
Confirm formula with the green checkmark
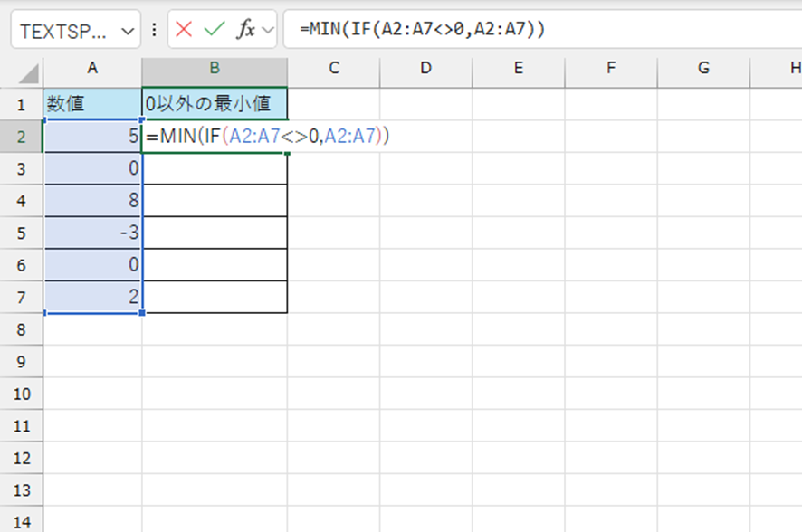point(214,30)
